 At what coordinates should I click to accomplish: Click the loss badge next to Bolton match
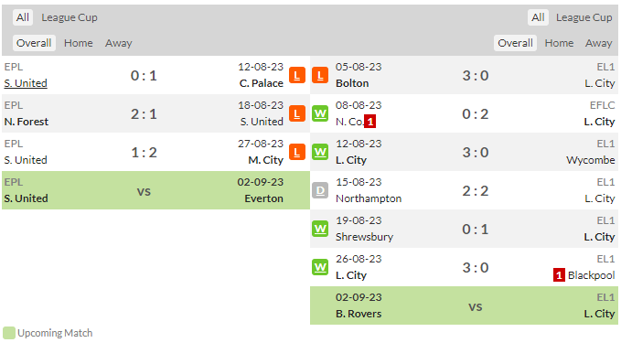click(x=320, y=75)
